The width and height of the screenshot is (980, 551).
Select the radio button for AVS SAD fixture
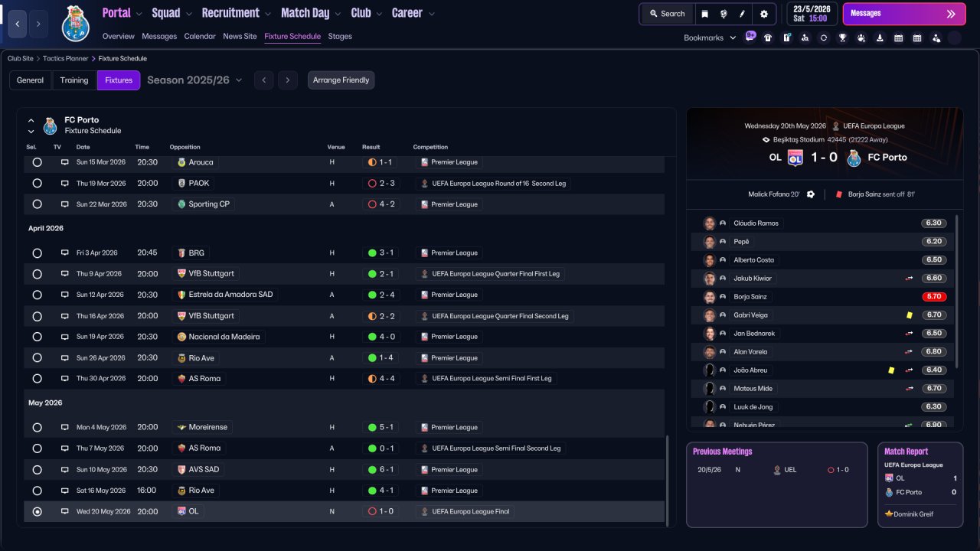tap(37, 470)
